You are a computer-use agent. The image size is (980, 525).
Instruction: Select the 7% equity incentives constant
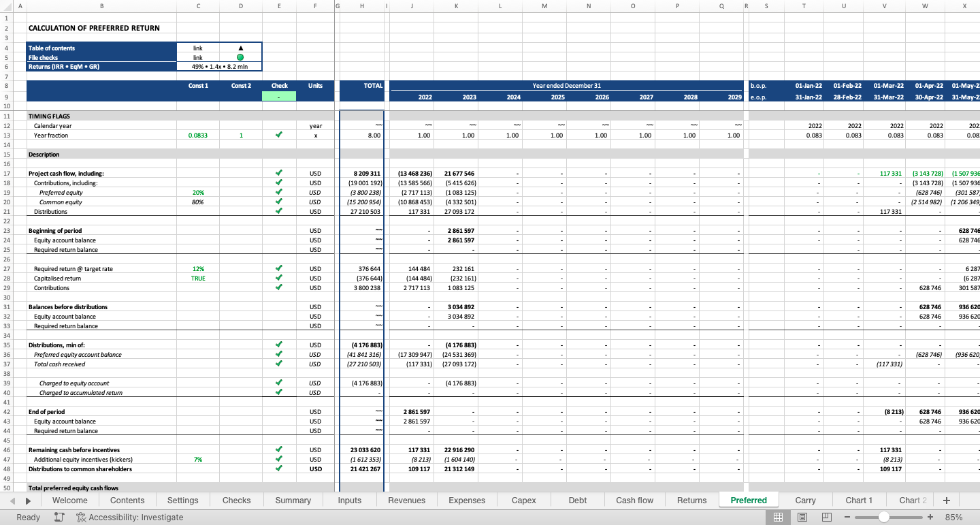coord(198,460)
